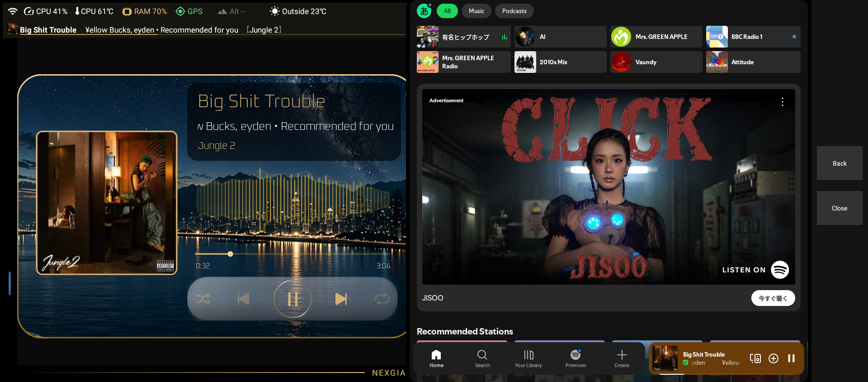
Task: Toggle shuffle in the music widget
Action: coord(203,299)
